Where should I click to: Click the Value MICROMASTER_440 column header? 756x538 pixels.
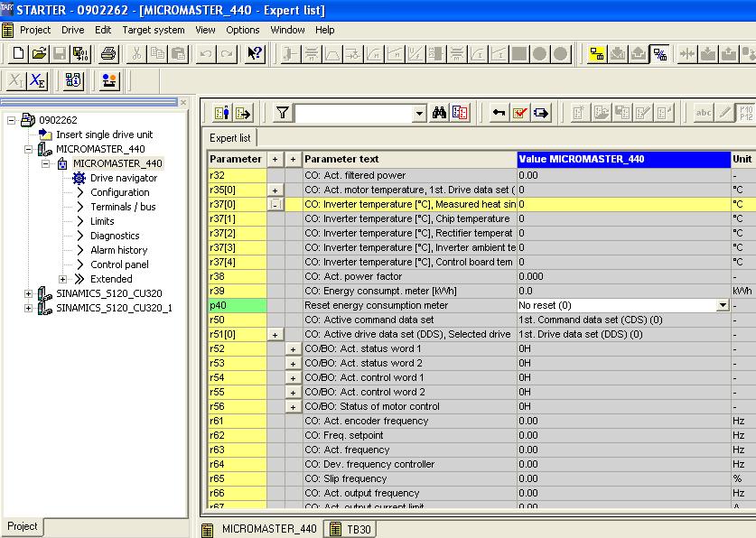(624, 160)
